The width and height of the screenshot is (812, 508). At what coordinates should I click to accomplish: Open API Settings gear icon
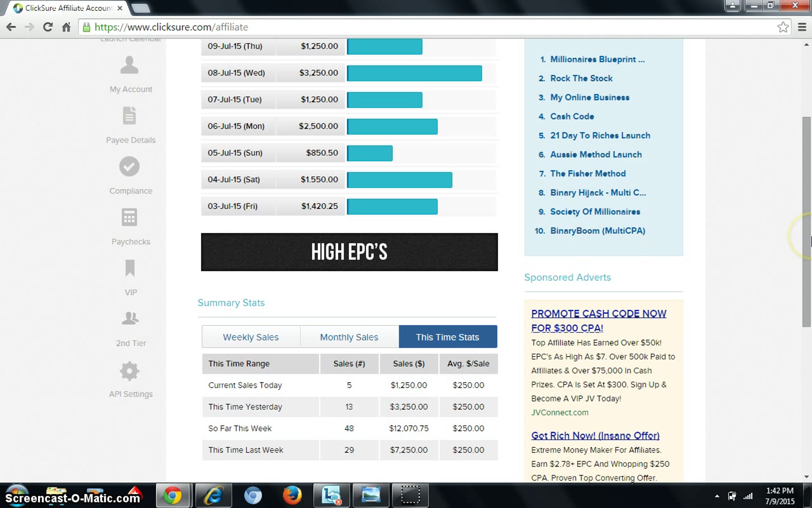pyautogui.click(x=129, y=371)
